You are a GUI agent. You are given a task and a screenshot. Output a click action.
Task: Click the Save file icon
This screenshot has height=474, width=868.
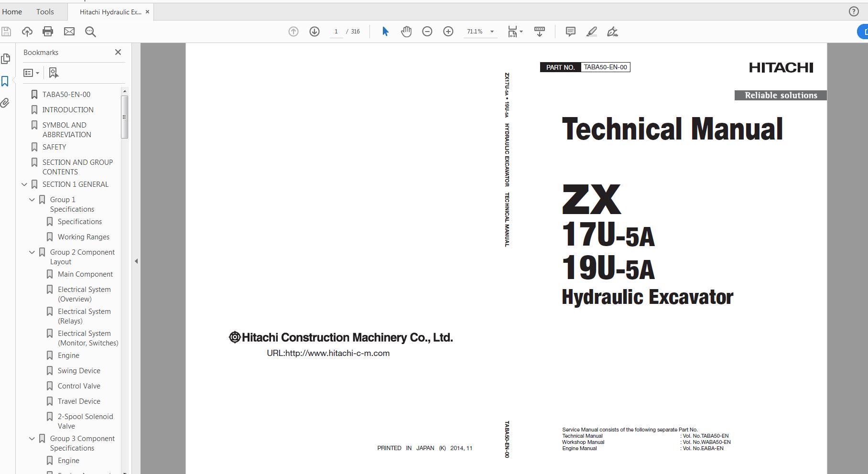6,32
